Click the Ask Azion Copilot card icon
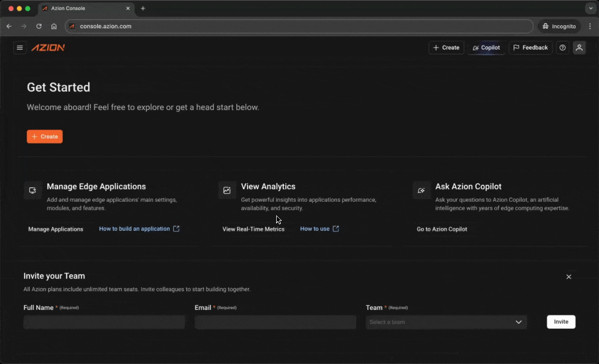 421,190
